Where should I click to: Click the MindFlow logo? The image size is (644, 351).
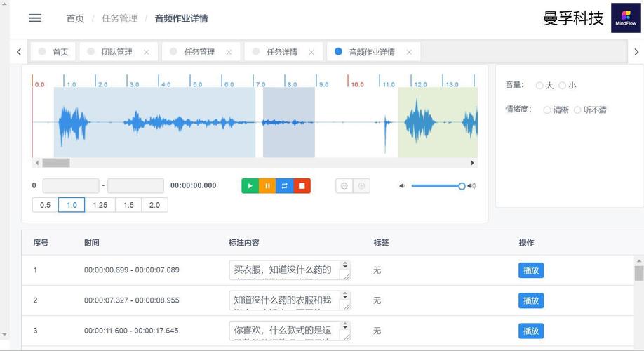[626, 18]
